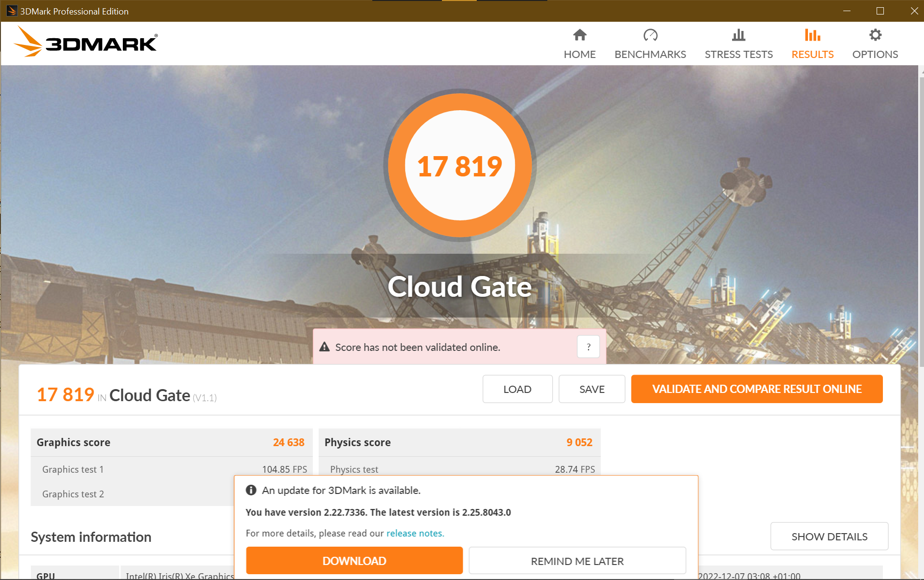
Task: Open the BENCHMARKS tab
Action: pyautogui.click(x=650, y=43)
